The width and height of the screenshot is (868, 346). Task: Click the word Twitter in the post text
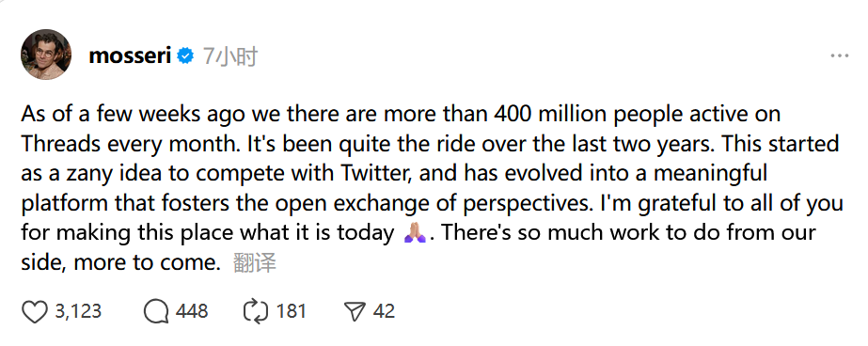(x=376, y=173)
